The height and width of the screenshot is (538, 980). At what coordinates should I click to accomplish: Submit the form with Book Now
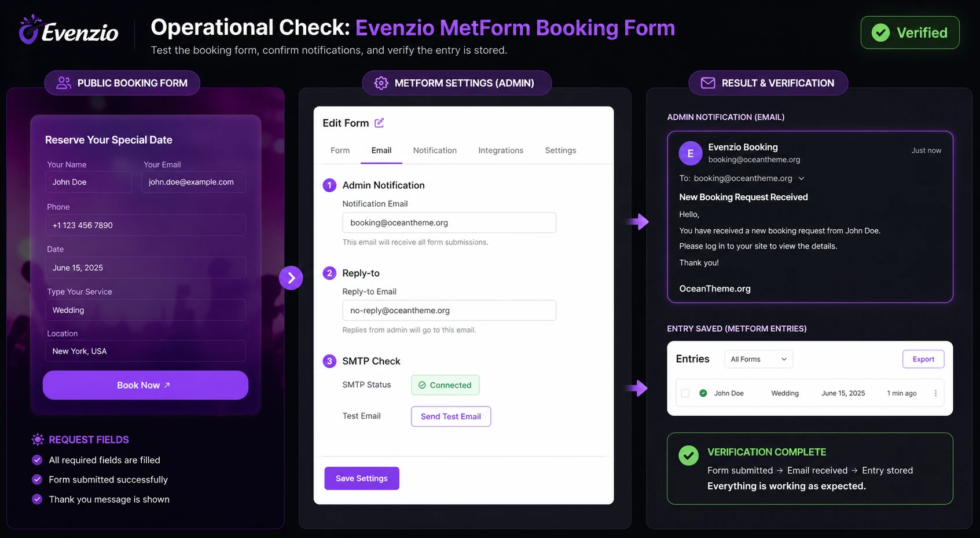coord(145,385)
